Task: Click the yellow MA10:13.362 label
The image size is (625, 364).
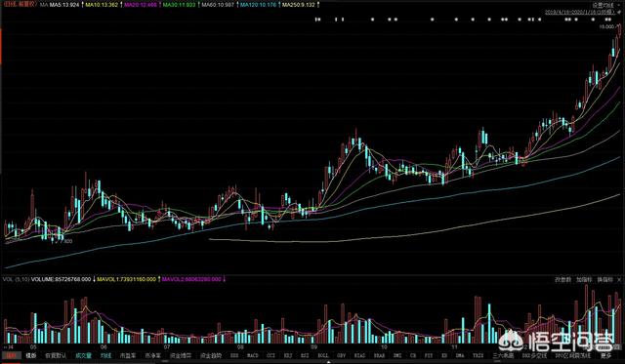Action: [x=102, y=5]
